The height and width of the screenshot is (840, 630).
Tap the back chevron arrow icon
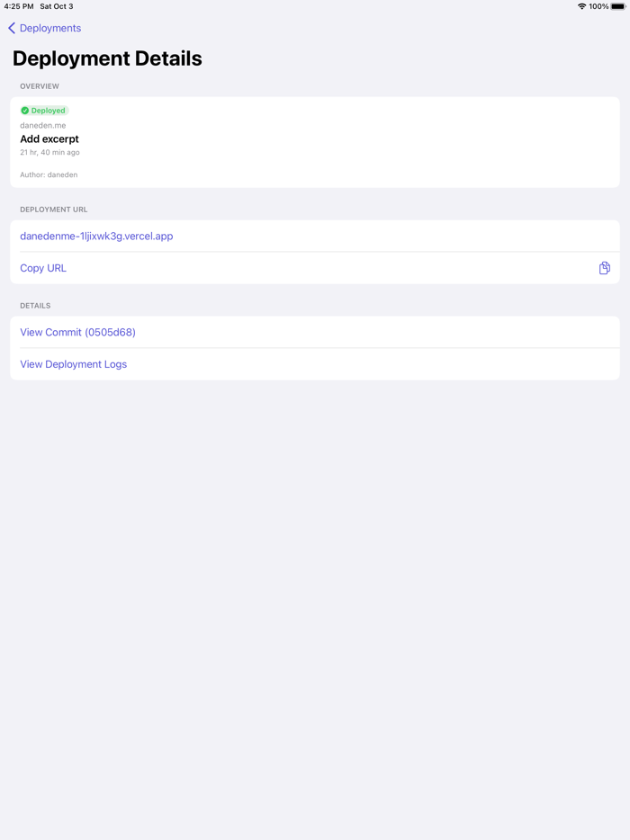coord(12,28)
